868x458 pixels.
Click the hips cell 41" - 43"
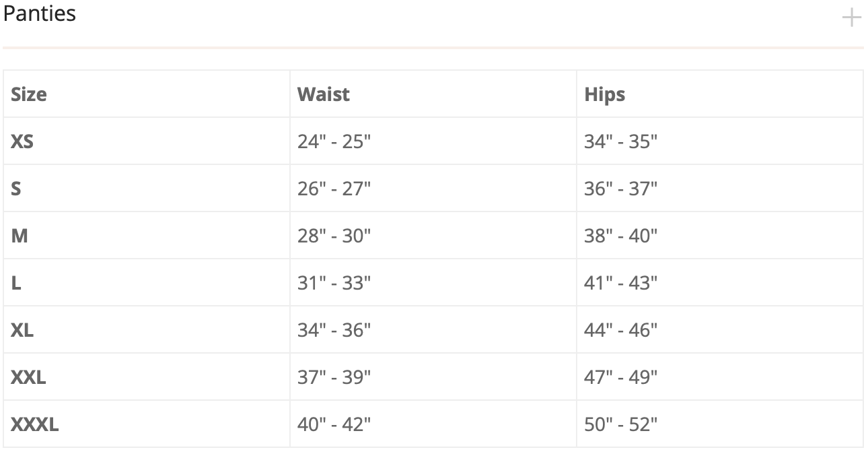point(621,283)
